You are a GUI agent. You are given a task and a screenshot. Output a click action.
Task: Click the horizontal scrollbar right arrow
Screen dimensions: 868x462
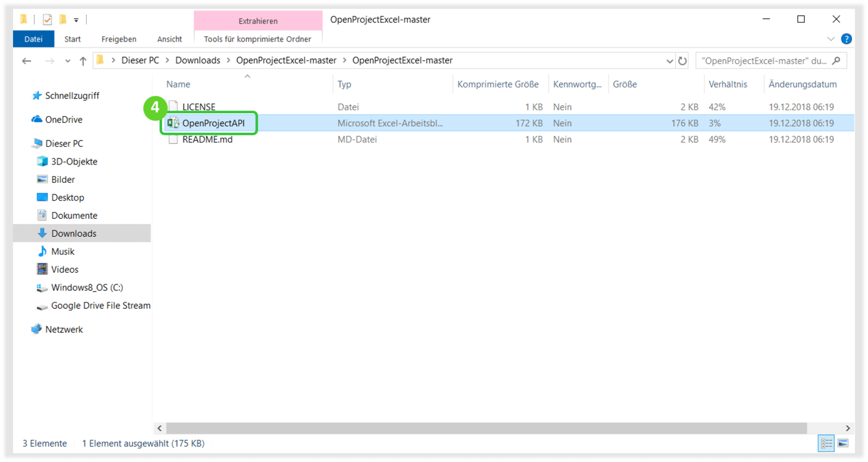(x=848, y=428)
